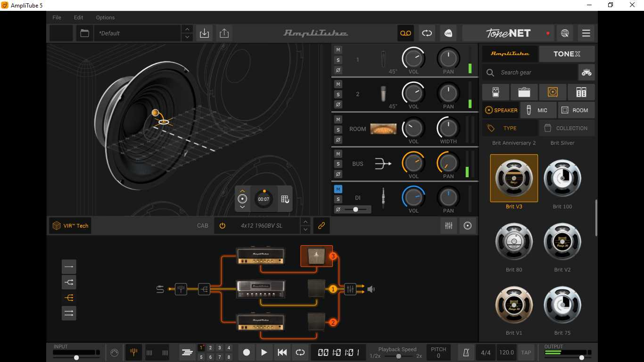The height and width of the screenshot is (362, 644).
Task: Click the tuner icon in signal chain
Action: [x=181, y=289]
